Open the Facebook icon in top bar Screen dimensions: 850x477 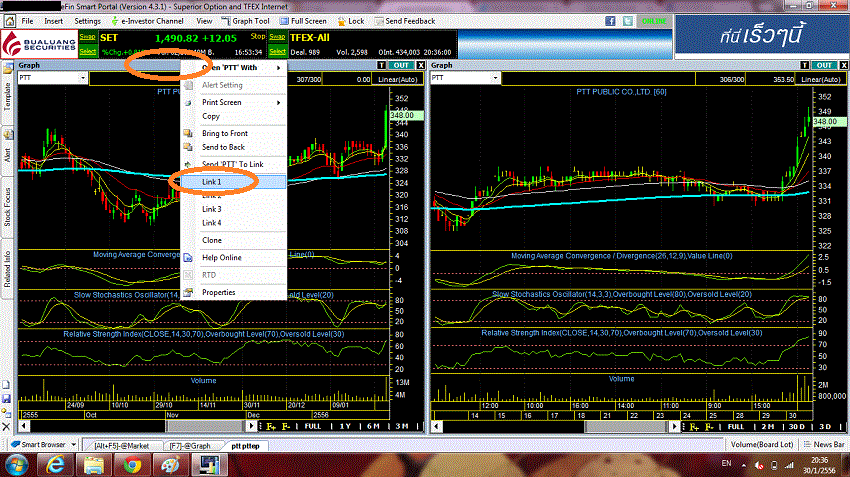coord(610,21)
